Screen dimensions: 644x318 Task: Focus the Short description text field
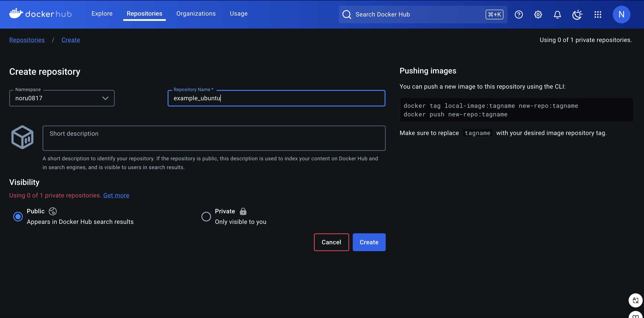tap(214, 138)
